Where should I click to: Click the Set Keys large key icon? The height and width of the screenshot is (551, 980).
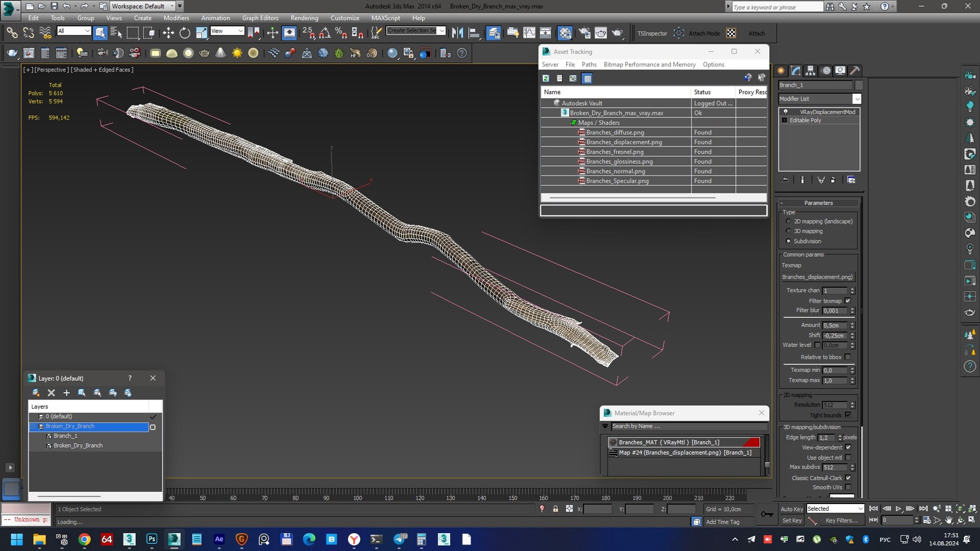pyautogui.click(x=767, y=514)
